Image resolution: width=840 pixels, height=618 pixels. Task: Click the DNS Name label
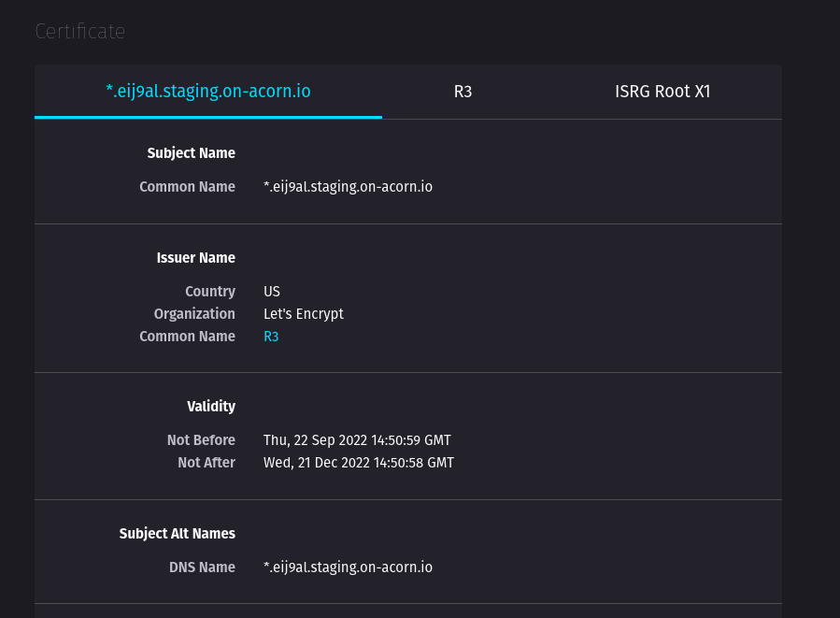coord(202,568)
